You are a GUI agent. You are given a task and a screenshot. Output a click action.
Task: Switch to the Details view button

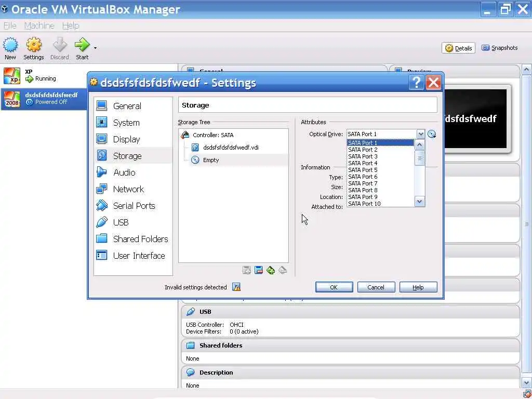(458, 48)
